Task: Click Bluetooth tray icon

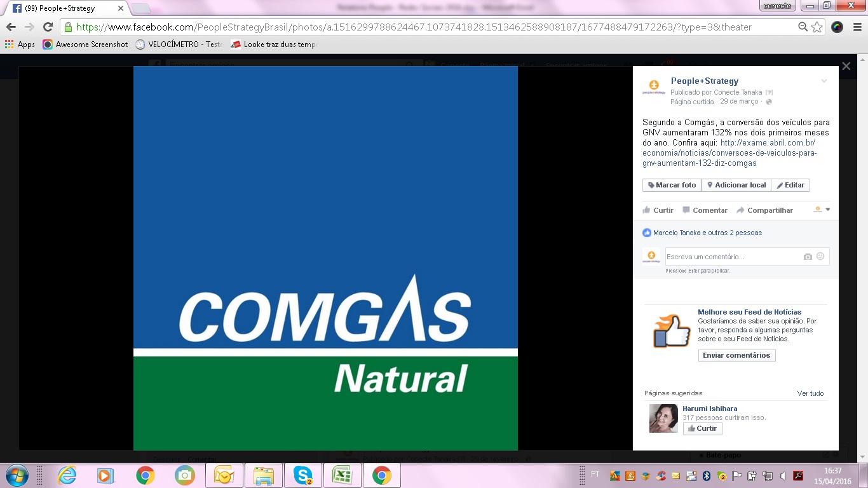Action: [x=707, y=475]
